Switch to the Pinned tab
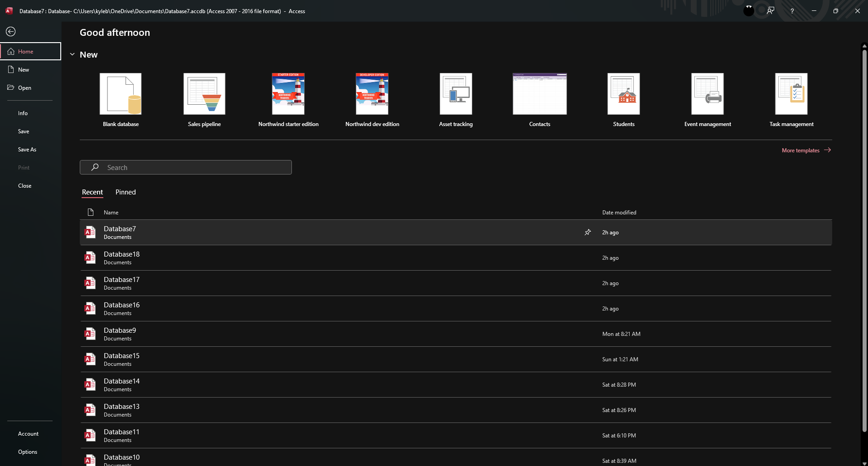 pos(126,192)
